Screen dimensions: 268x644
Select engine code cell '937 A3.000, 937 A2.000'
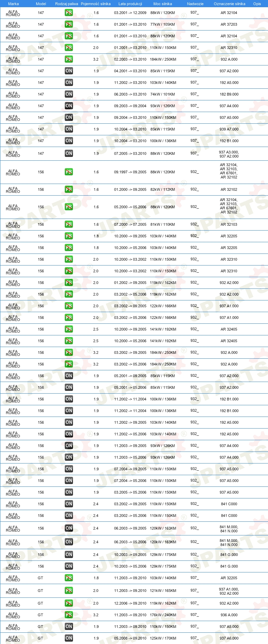tap(229, 154)
